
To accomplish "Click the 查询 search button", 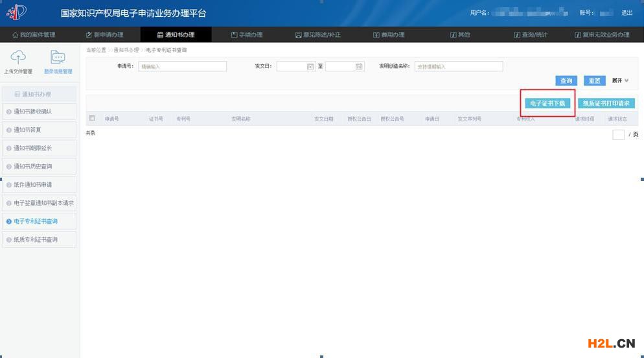I will tap(566, 80).
